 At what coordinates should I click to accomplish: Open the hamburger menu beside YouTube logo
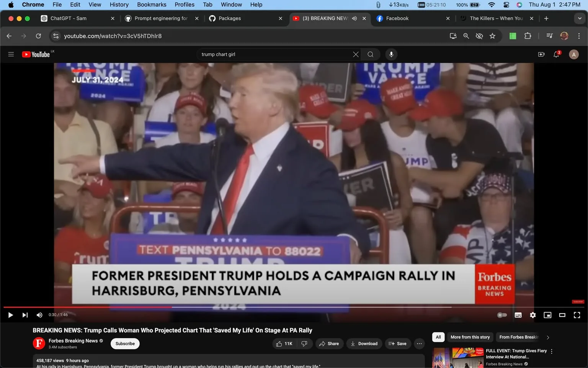point(11,54)
